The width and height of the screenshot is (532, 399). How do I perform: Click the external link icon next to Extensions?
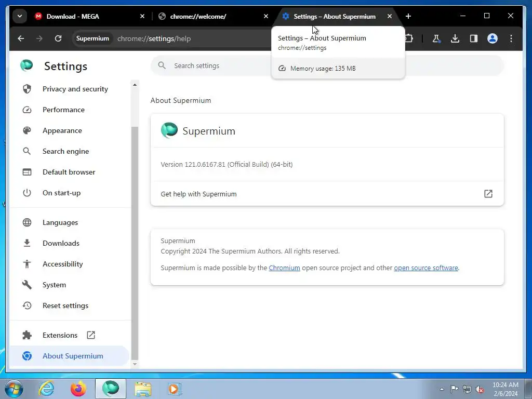91,335
